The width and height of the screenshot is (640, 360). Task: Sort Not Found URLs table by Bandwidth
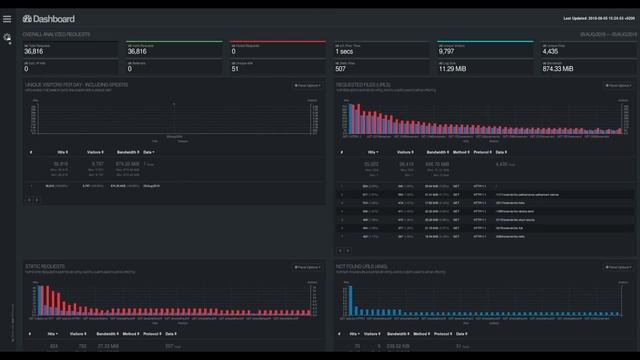coord(398,334)
